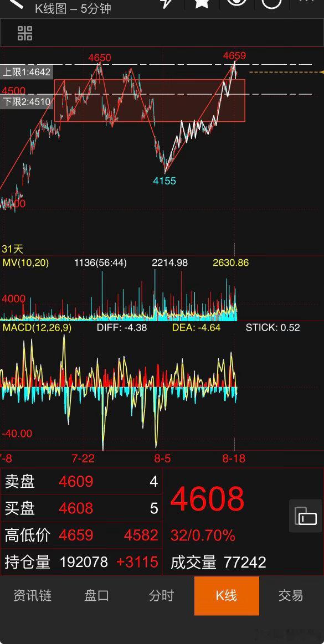Tap the 2630.86 volume average value
The height and width of the screenshot is (644, 324).
[231, 262]
